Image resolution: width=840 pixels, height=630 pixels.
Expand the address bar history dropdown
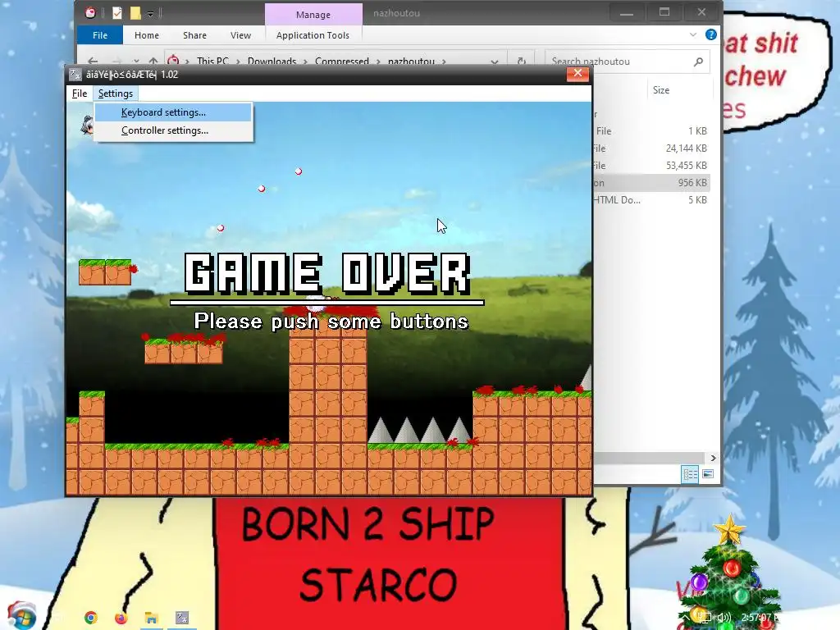pyautogui.click(x=495, y=61)
